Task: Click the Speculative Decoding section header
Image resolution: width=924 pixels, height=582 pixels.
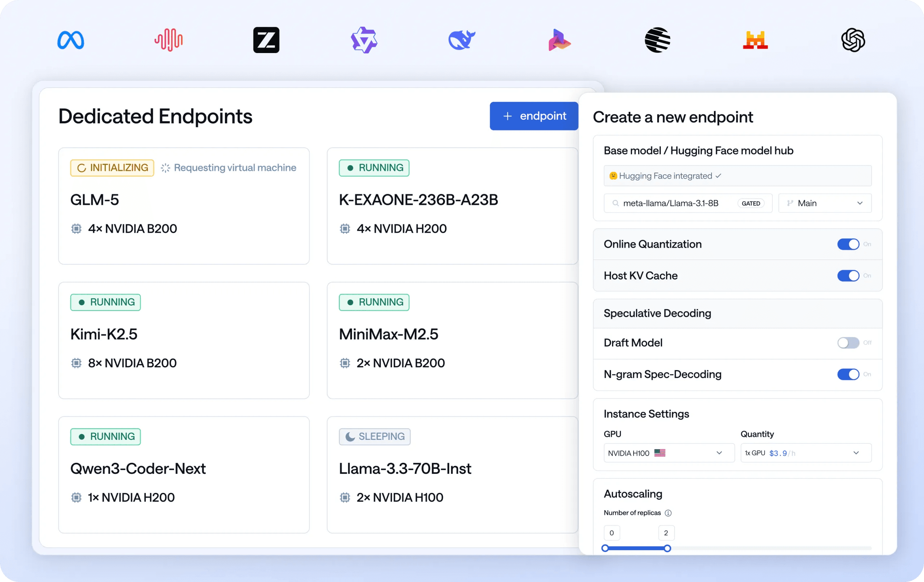Action: tap(737, 314)
